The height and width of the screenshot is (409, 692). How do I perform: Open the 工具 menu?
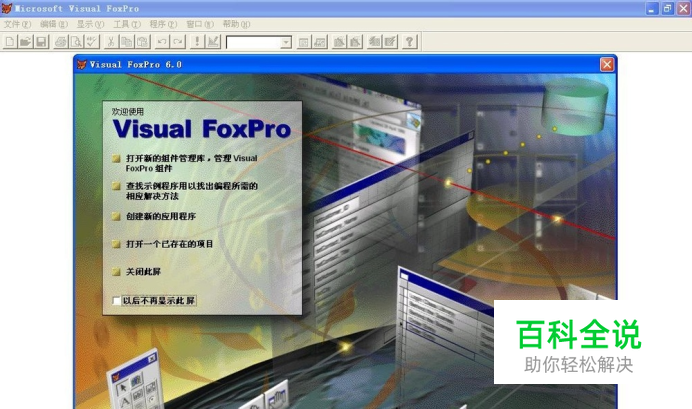pyautogui.click(x=127, y=24)
